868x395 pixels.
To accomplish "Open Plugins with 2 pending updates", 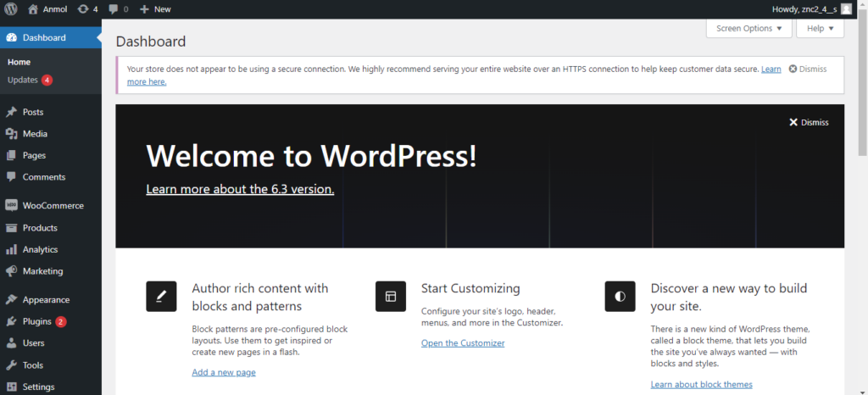I will tap(51, 321).
